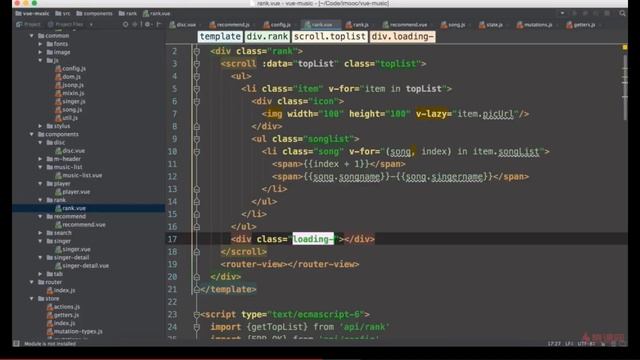The image size is (640, 360).
Task: Switch to the config.js editor tab
Action: [277, 25]
